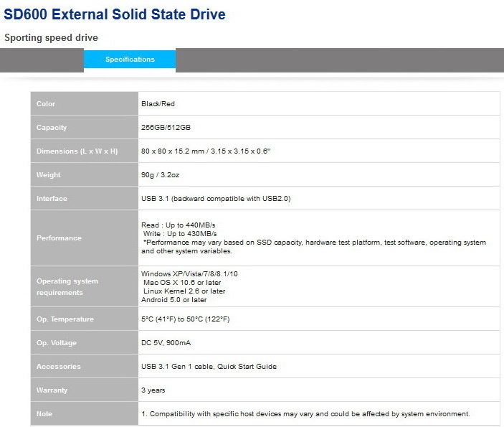
Task: Click the USB 3.1 backward compatible value
Action: (216, 199)
